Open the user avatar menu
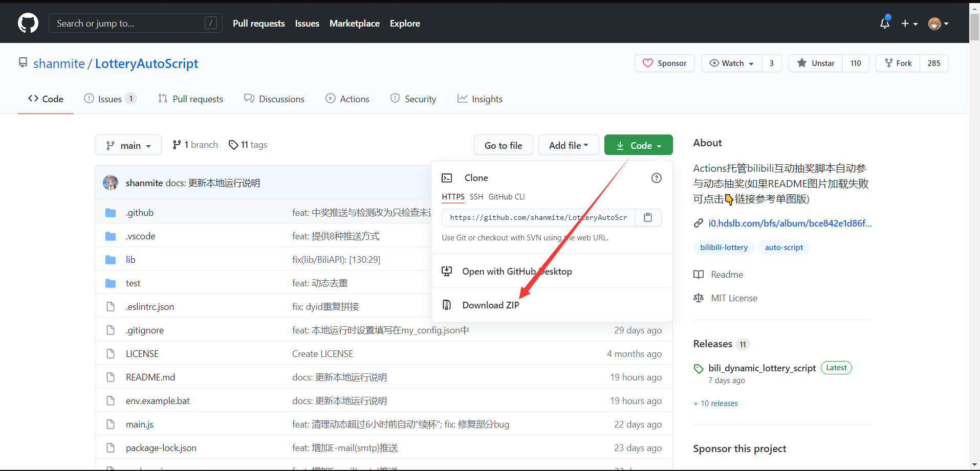This screenshot has width=980, height=471. click(939, 24)
